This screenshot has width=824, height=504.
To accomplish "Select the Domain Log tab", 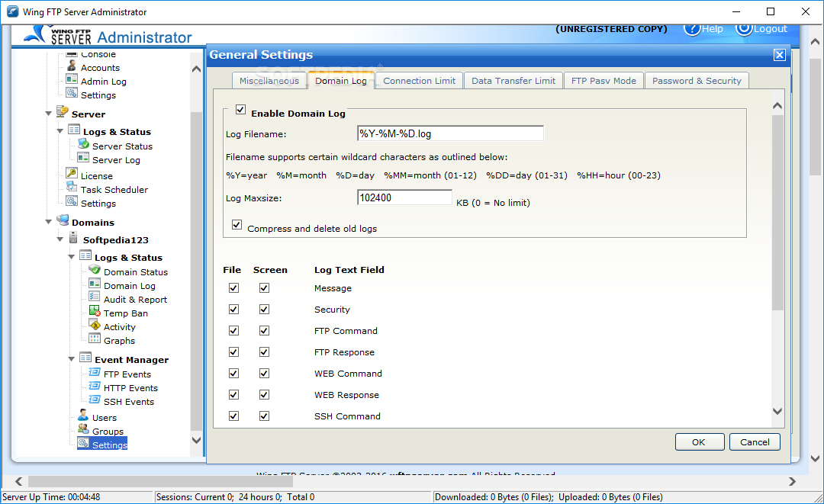I will click(341, 81).
